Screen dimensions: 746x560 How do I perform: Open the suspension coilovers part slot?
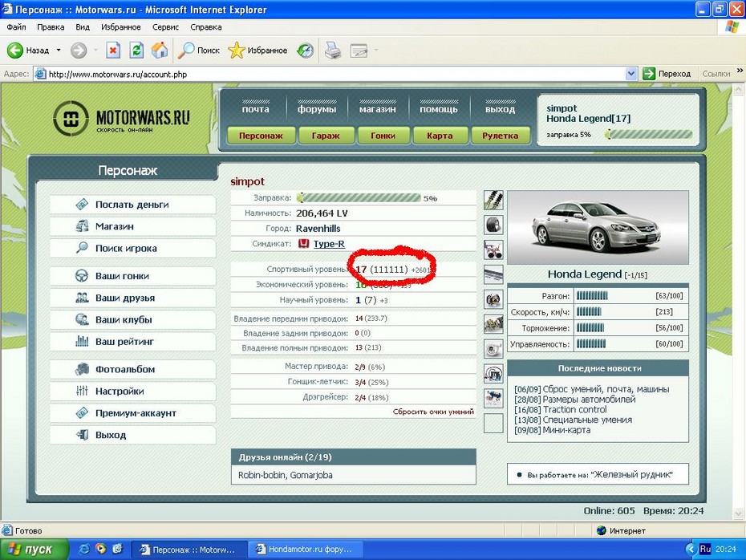(493, 201)
